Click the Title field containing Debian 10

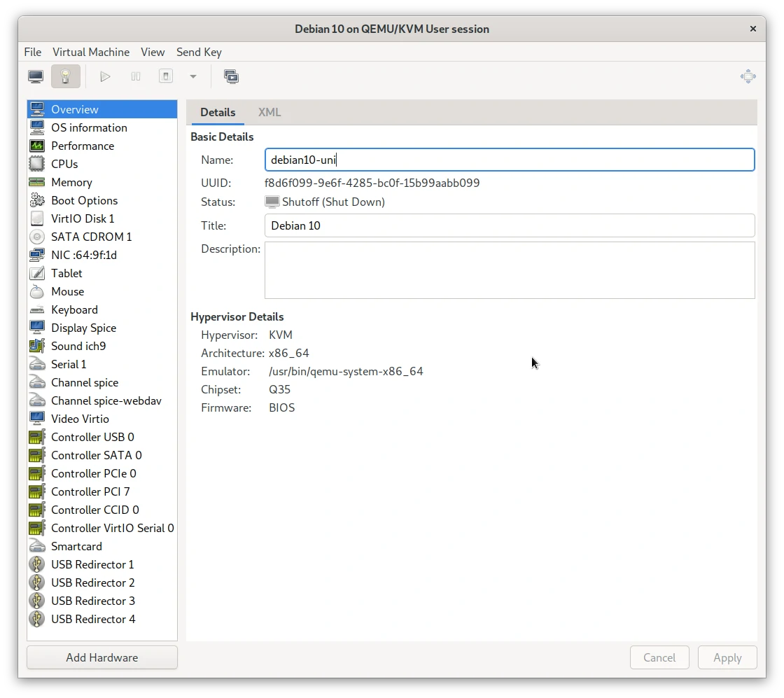click(x=510, y=225)
